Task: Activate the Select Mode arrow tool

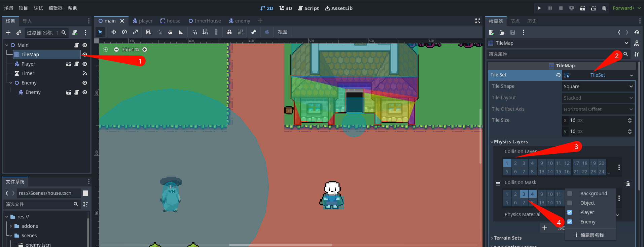Action: (x=100, y=32)
